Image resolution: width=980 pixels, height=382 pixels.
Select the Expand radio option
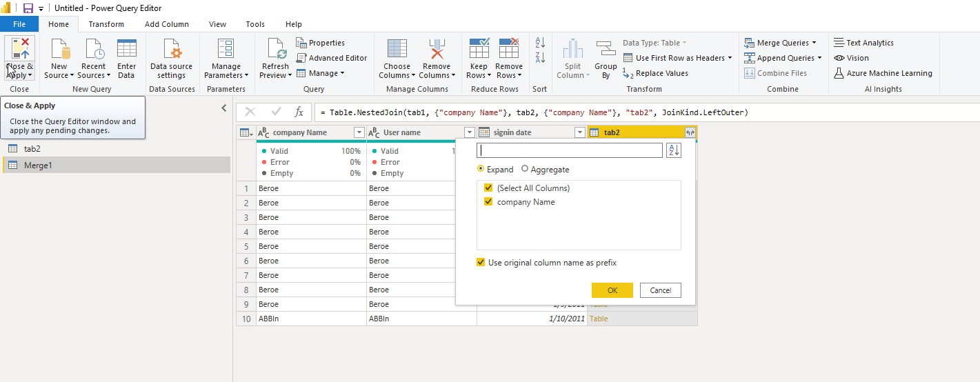(481, 169)
